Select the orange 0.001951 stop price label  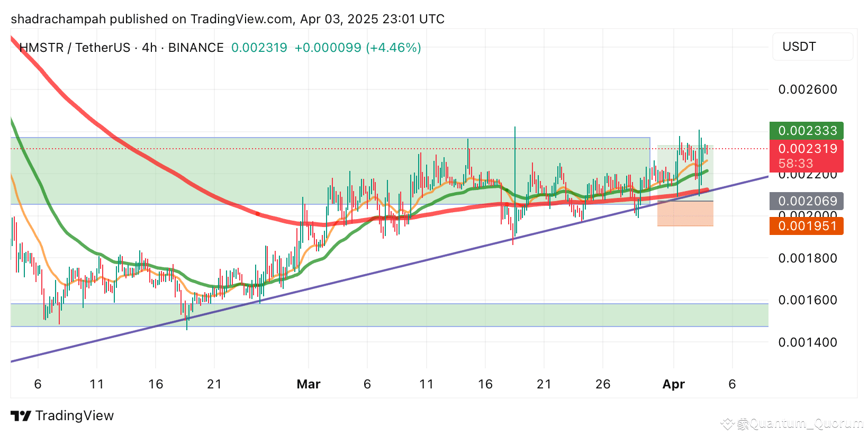pyautogui.click(x=807, y=226)
